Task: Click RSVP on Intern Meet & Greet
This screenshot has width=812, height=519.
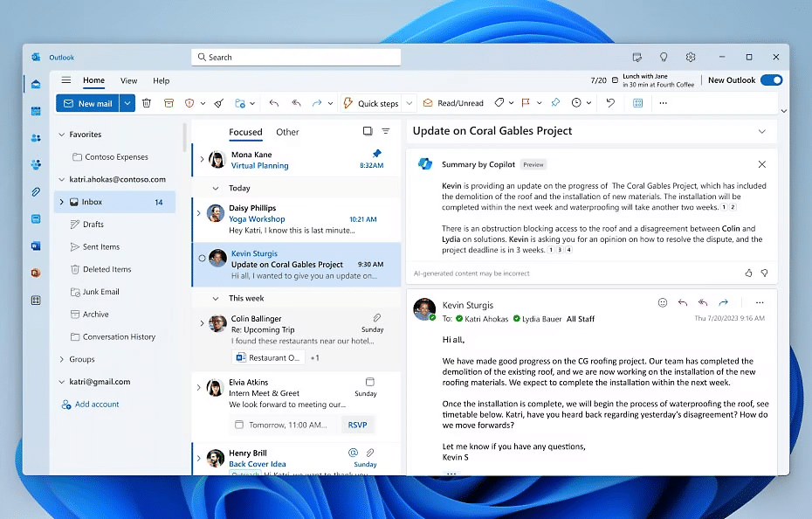Action: (358, 426)
